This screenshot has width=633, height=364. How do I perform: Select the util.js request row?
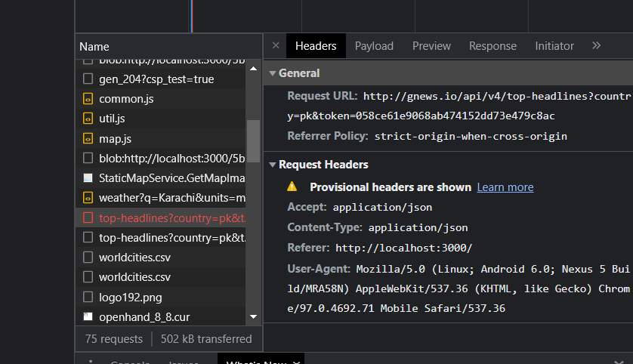click(161, 119)
